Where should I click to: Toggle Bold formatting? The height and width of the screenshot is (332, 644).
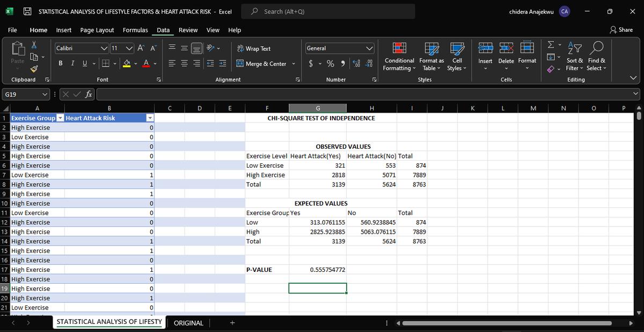[60, 64]
